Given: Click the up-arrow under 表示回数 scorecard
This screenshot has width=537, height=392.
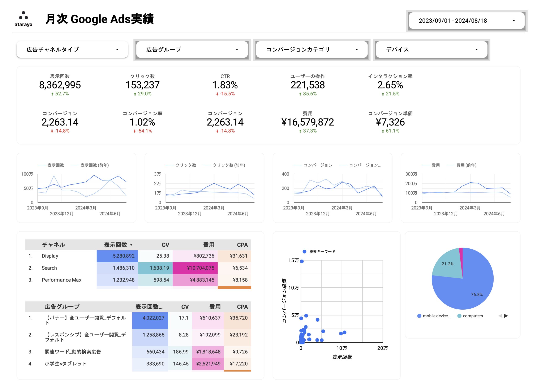Looking at the screenshot, I should 52,94.
